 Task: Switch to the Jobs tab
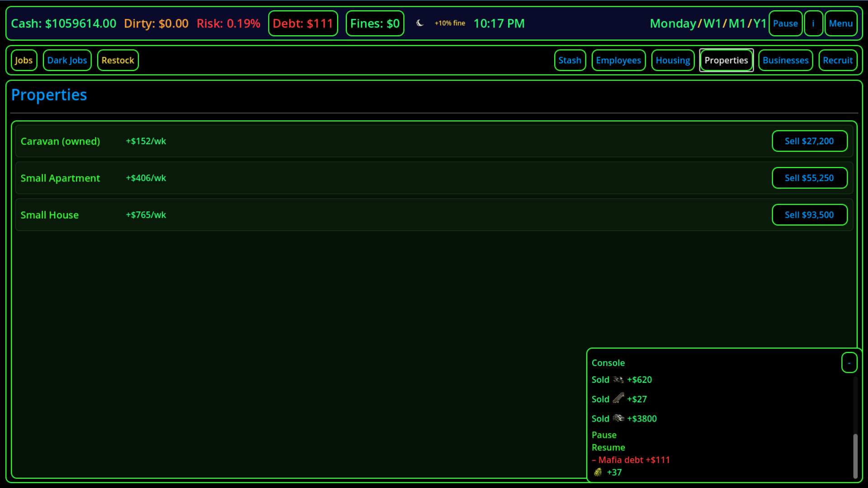(24, 60)
